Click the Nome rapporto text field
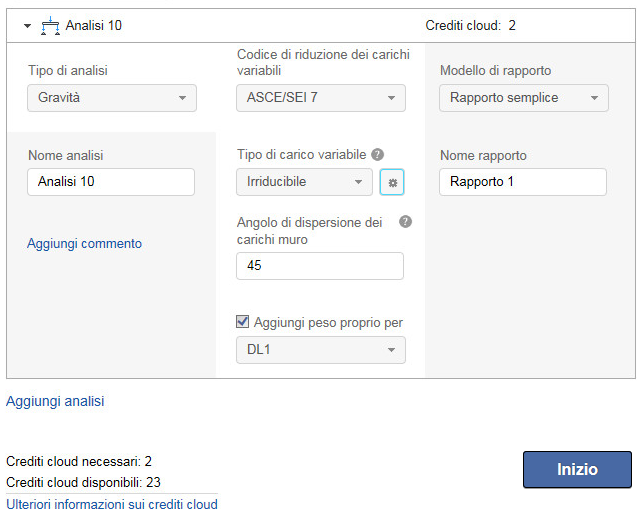Viewport: 643px width, 521px height. tap(522, 182)
